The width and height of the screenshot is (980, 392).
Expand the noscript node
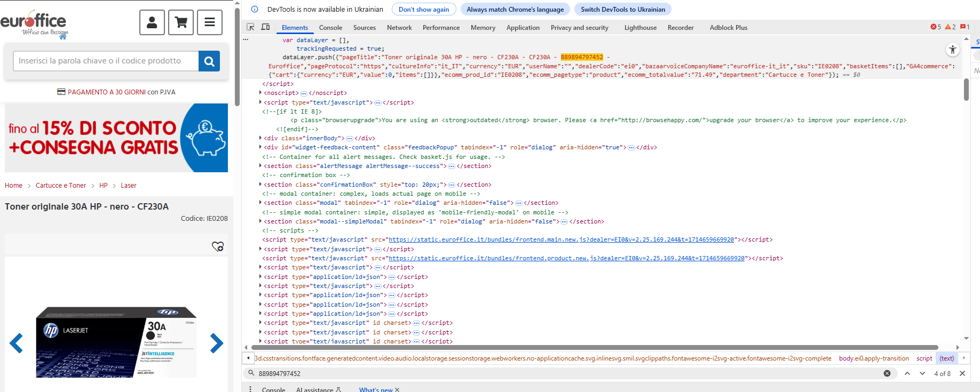pyautogui.click(x=260, y=93)
